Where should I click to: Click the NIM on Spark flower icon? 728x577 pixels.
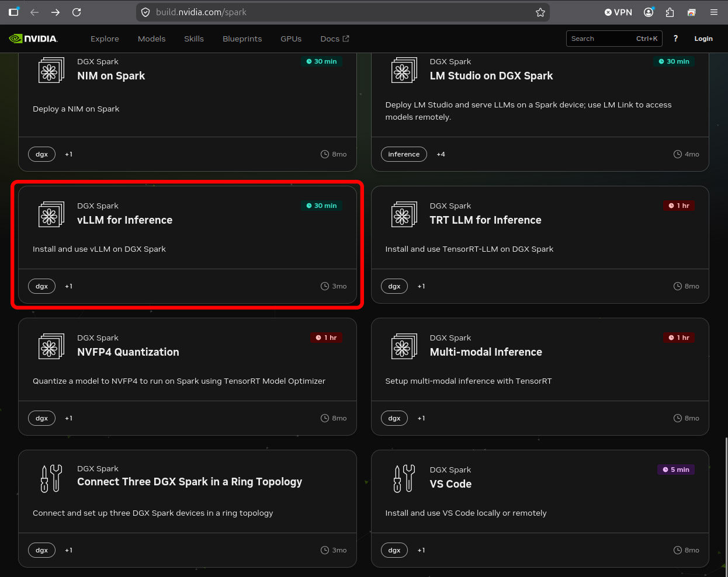[x=51, y=71]
